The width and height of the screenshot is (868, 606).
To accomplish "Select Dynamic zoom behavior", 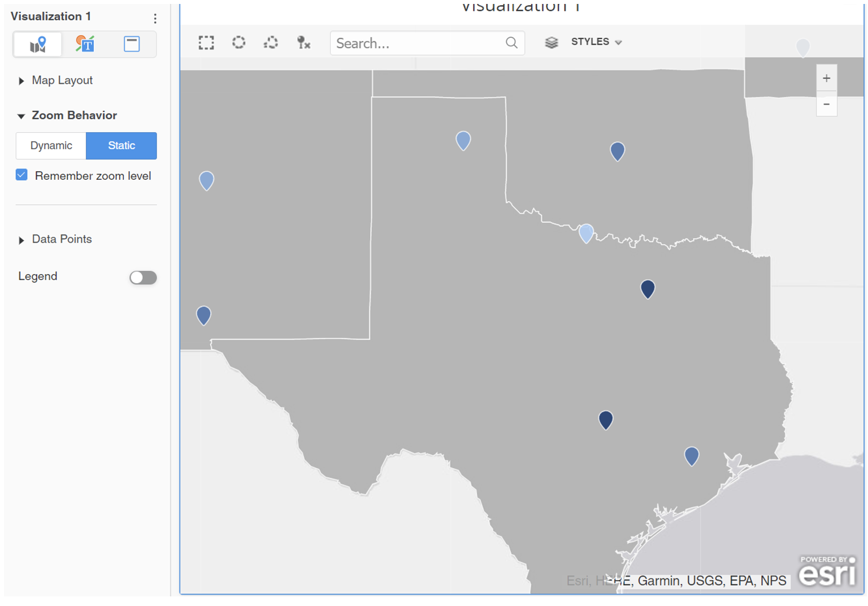I will 51,145.
